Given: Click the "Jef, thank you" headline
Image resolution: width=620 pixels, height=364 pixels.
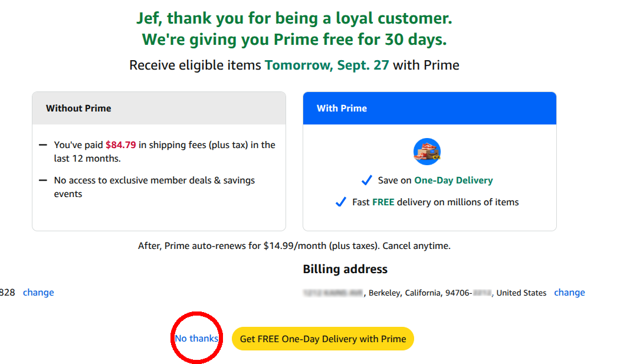Looking at the screenshot, I should pyautogui.click(x=294, y=18).
